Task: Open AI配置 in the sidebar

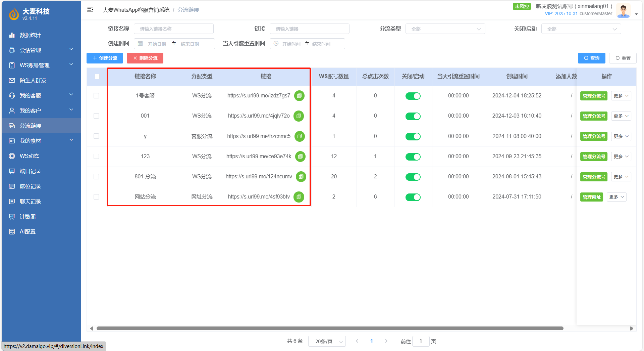Action: pyautogui.click(x=41, y=231)
